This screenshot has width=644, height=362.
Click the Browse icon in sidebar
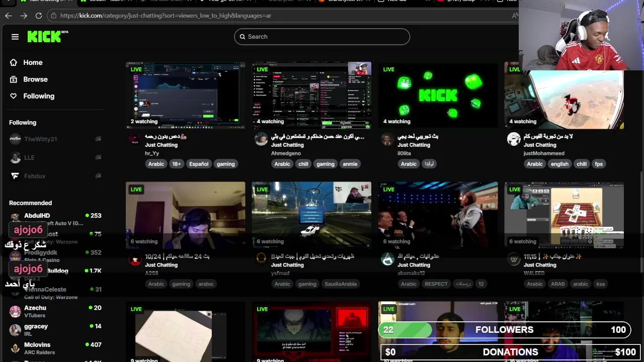14,79
